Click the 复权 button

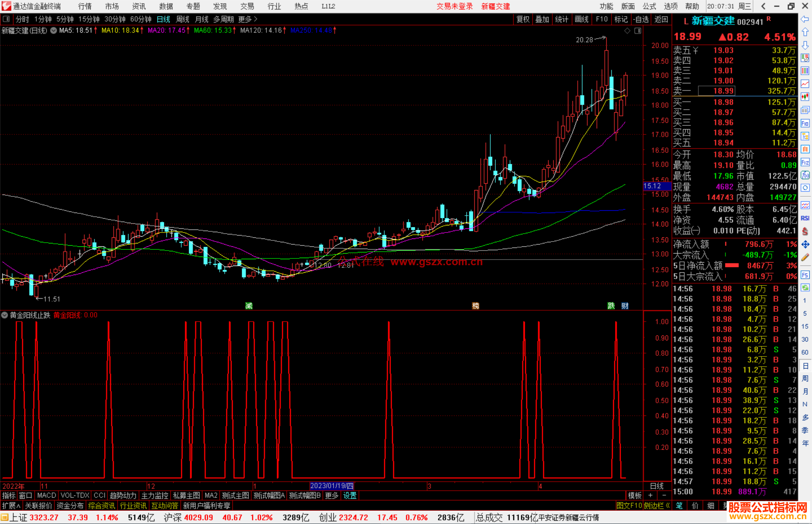[523, 19]
